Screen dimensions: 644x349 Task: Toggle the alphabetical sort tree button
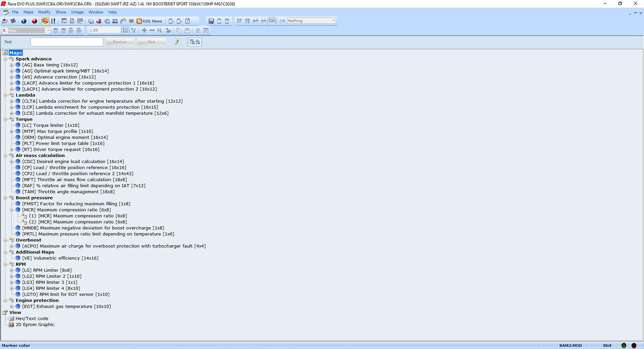point(195,42)
